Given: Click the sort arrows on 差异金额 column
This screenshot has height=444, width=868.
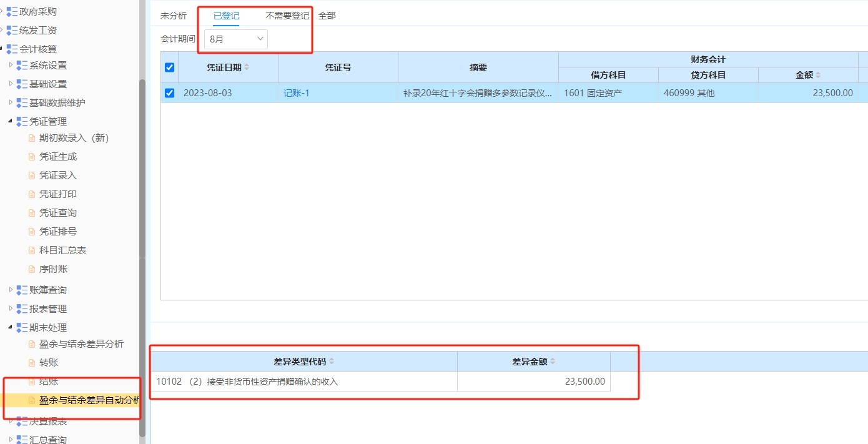Looking at the screenshot, I should coord(553,362).
